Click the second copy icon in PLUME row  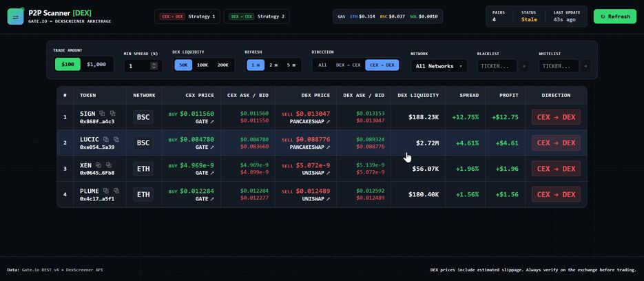pos(116,191)
